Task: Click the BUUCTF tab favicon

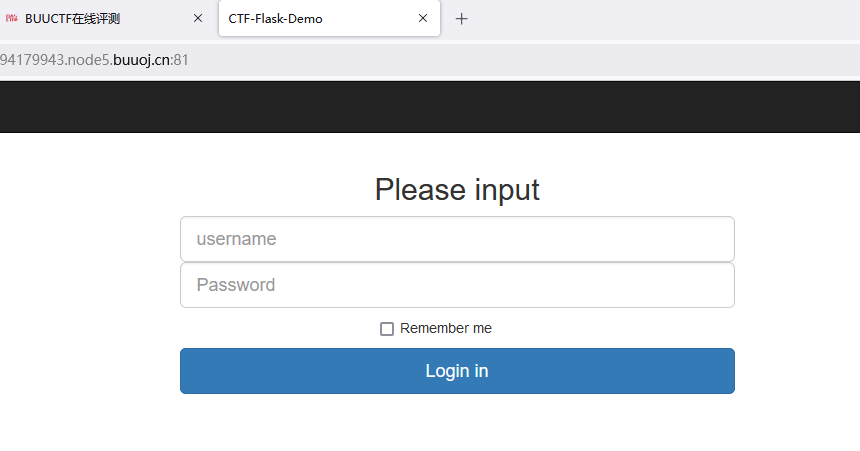Action: coord(12,18)
